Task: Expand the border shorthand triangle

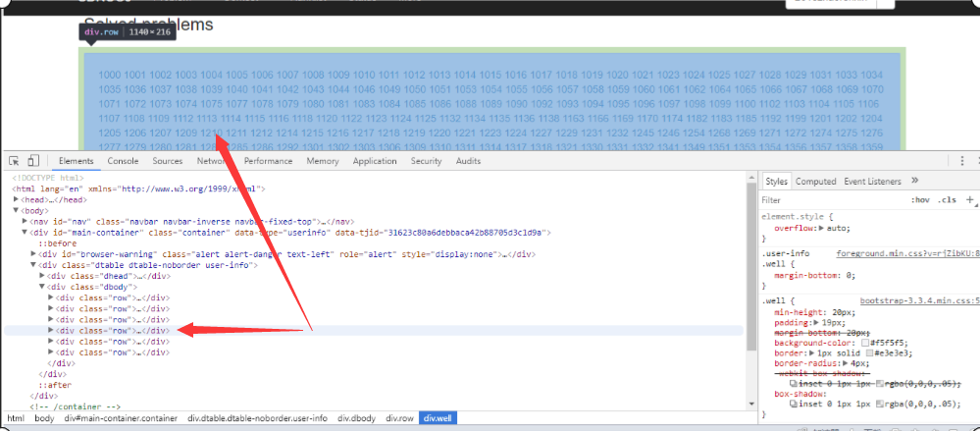Action: tap(812, 352)
